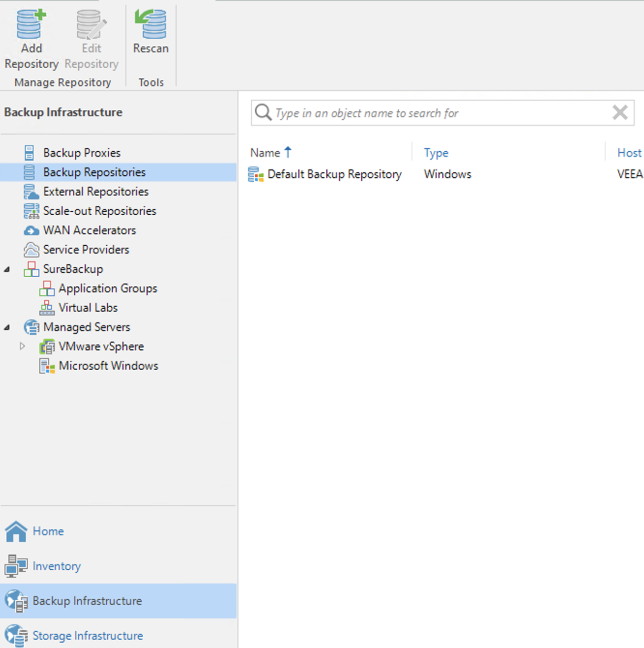Viewport: 644px width, 648px height.
Task: Select the Backup Repositories tree icon
Action: 30,172
